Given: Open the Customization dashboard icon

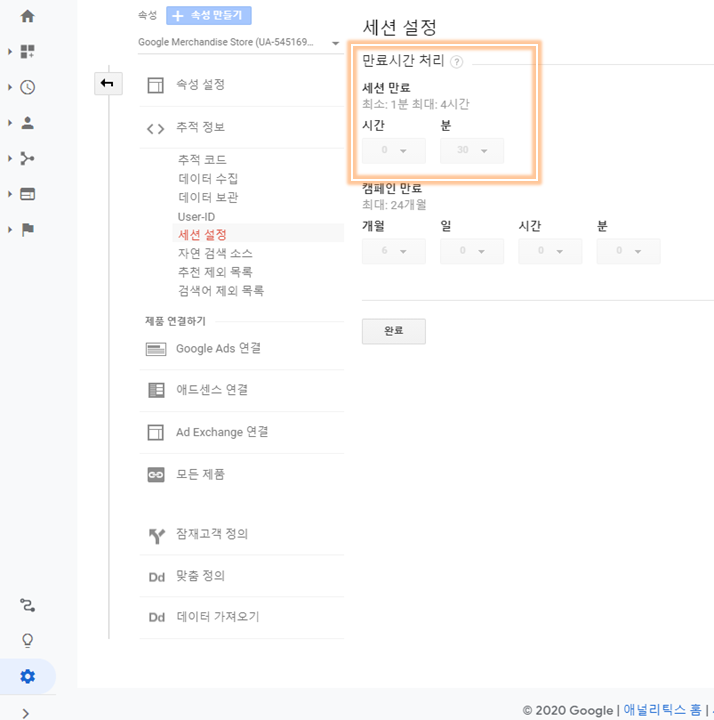Looking at the screenshot, I should 28,51.
